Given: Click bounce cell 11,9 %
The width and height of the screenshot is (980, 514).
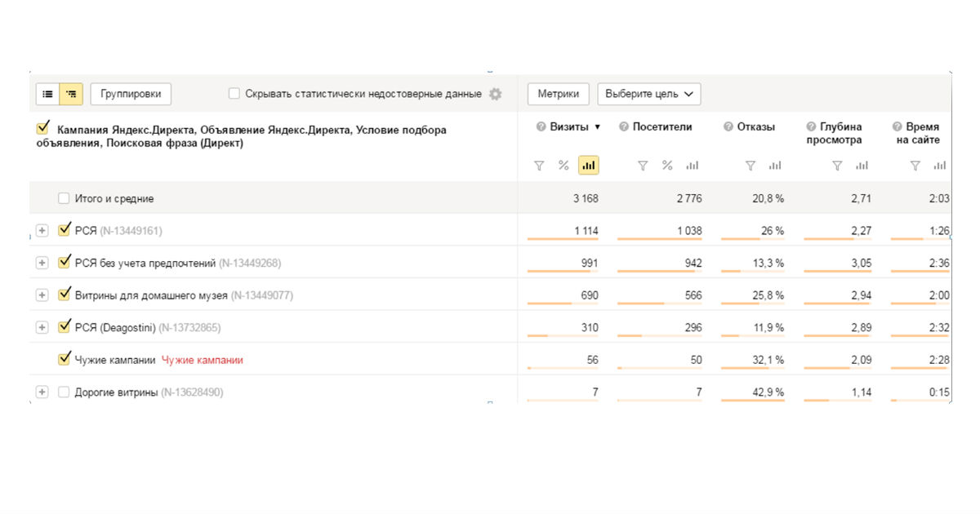Looking at the screenshot, I should click(768, 327).
